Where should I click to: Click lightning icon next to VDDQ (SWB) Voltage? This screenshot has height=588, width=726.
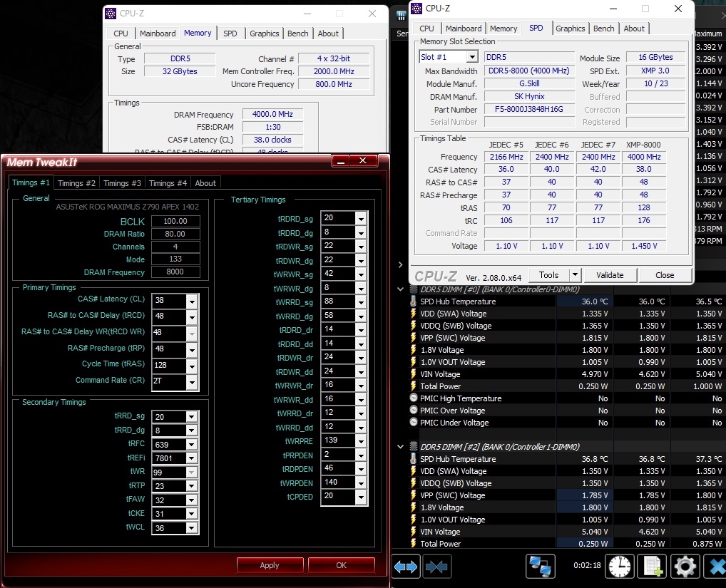coord(414,326)
